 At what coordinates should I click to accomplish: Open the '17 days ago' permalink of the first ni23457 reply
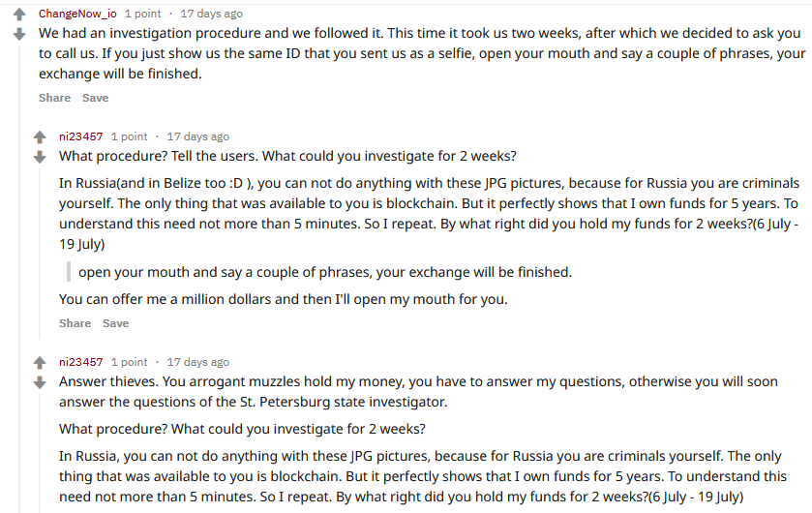pos(197,136)
